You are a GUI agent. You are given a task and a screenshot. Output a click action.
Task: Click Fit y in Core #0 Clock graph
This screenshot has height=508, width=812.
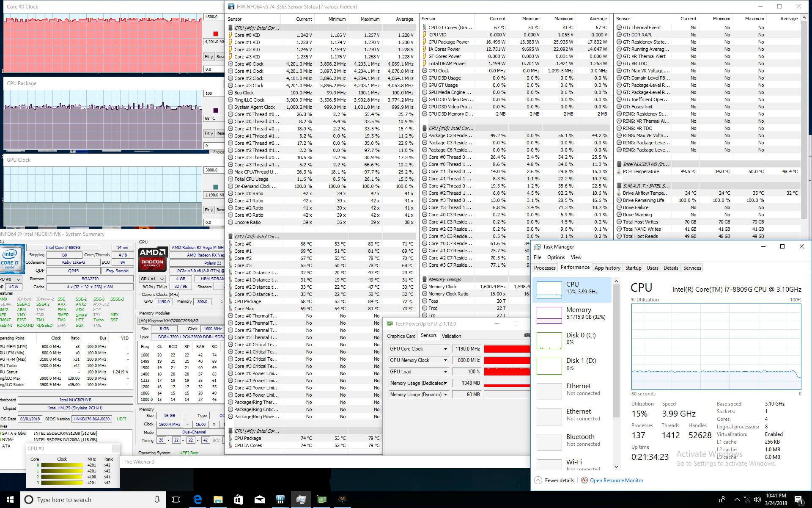click(x=209, y=56)
